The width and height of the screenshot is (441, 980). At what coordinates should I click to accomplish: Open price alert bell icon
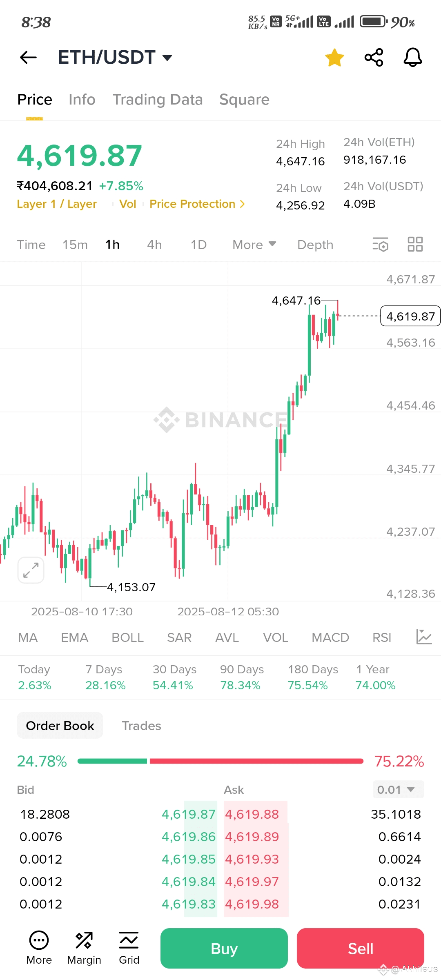[x=412, y=58]
